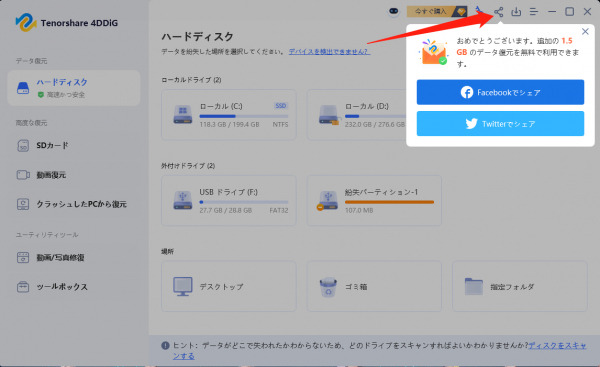Close the share popup
Image resolution: width=600 pixels, height=367 pixels.
(x=585, y=31)
